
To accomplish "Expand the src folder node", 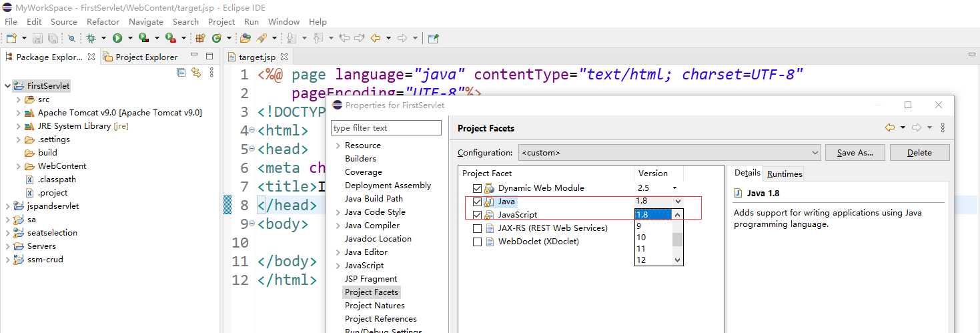I will (x=19, y=99).
